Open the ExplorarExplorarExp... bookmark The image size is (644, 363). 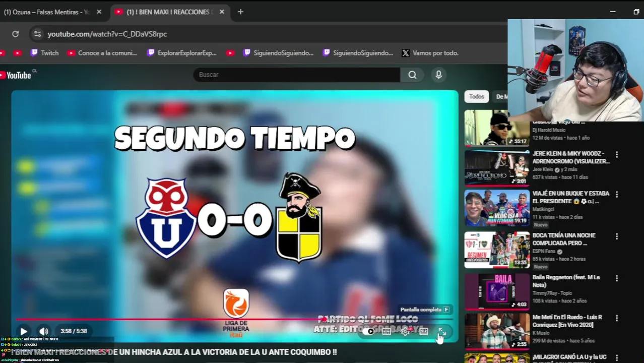182,53
